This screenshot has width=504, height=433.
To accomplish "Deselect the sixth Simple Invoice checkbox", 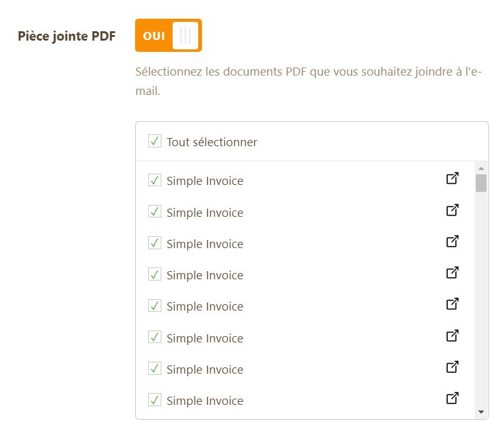I will (x=154, y=337).
